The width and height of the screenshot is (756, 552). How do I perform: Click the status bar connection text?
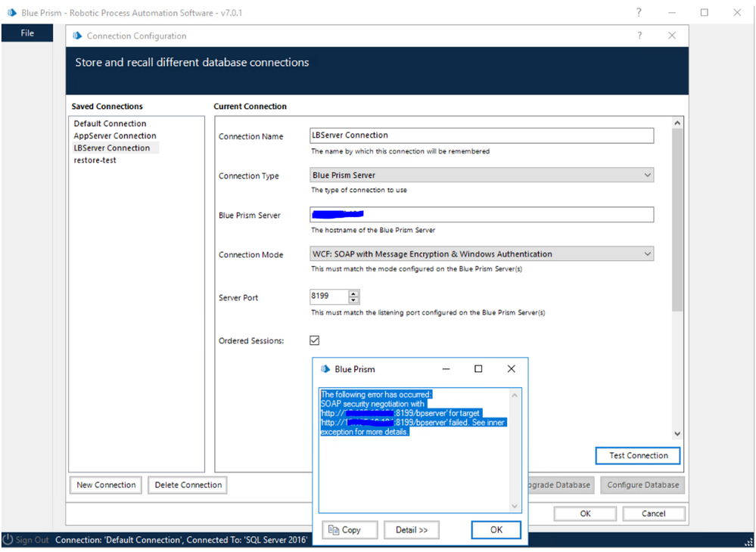click(x=181, y=541)
